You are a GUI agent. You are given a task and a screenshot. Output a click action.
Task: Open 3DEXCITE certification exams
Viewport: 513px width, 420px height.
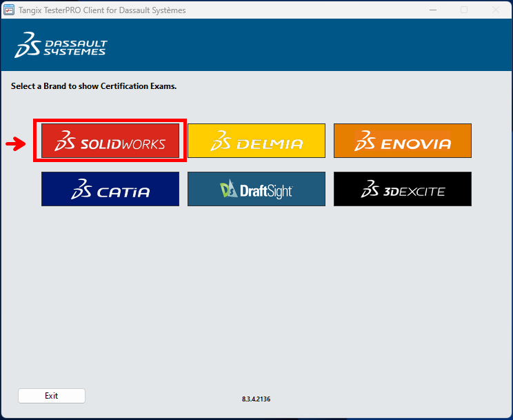402,189
